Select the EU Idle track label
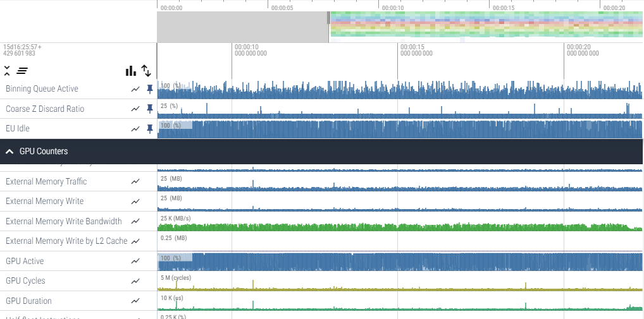644x319 pixels. click(x=18, y=129)
